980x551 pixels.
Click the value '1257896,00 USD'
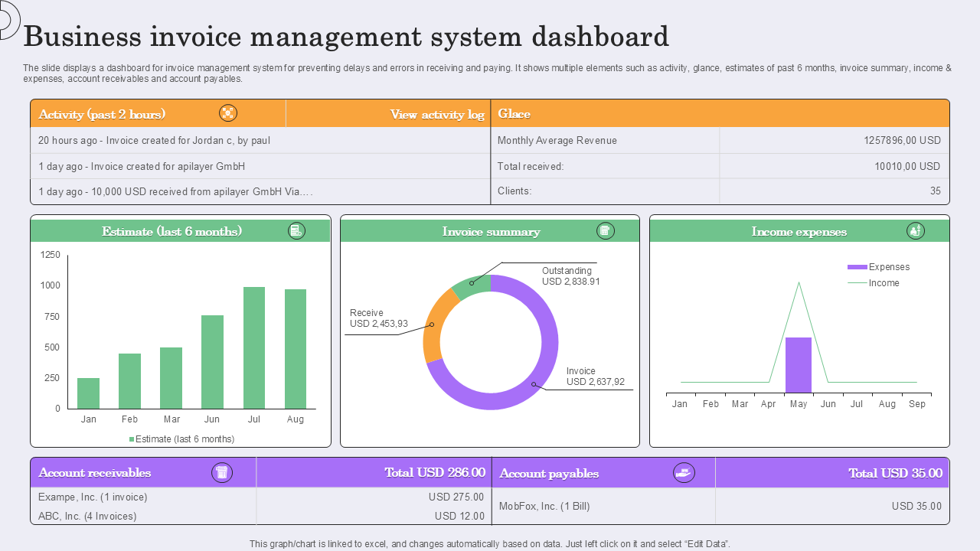[902, 141]
